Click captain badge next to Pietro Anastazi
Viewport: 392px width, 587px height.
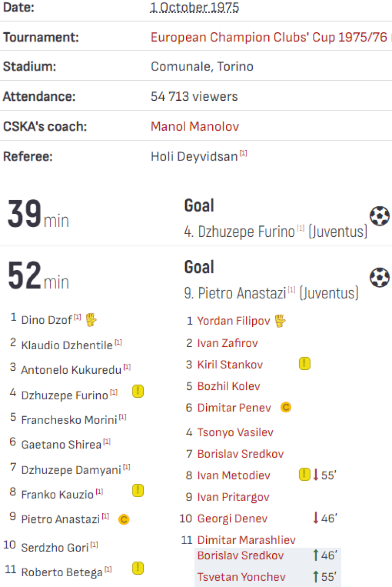coord(124,519)
